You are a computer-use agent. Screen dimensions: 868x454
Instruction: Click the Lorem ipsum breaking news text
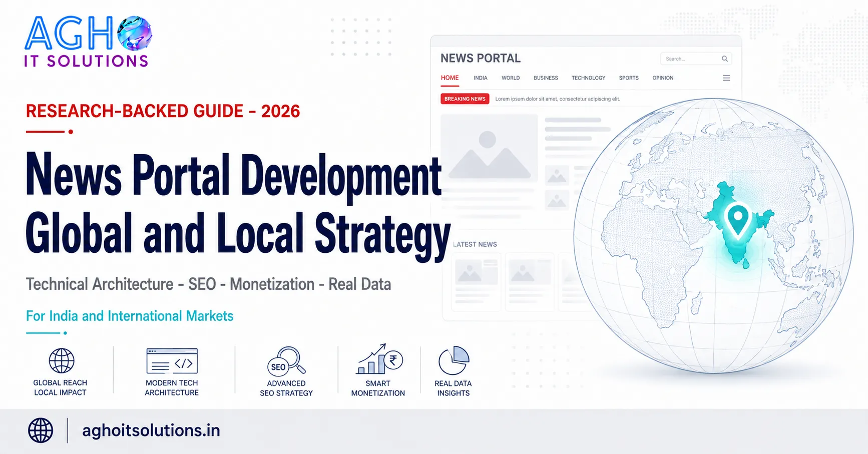(558, 99)
